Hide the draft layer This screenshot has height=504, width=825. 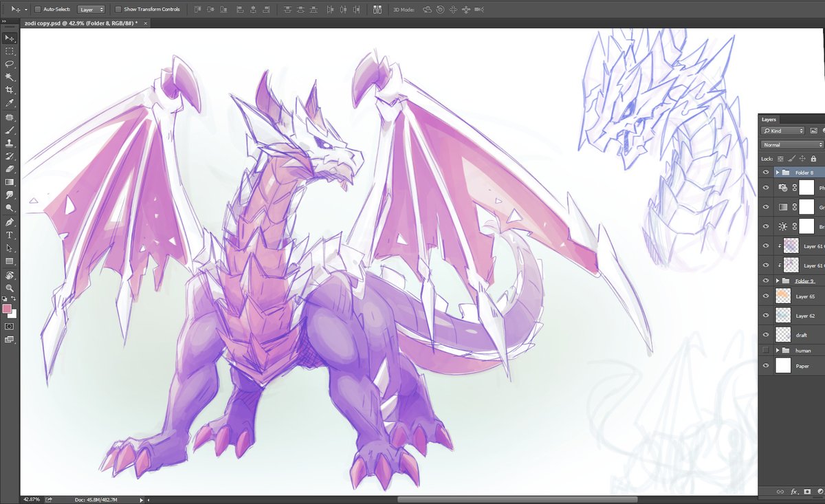[766, 335]
